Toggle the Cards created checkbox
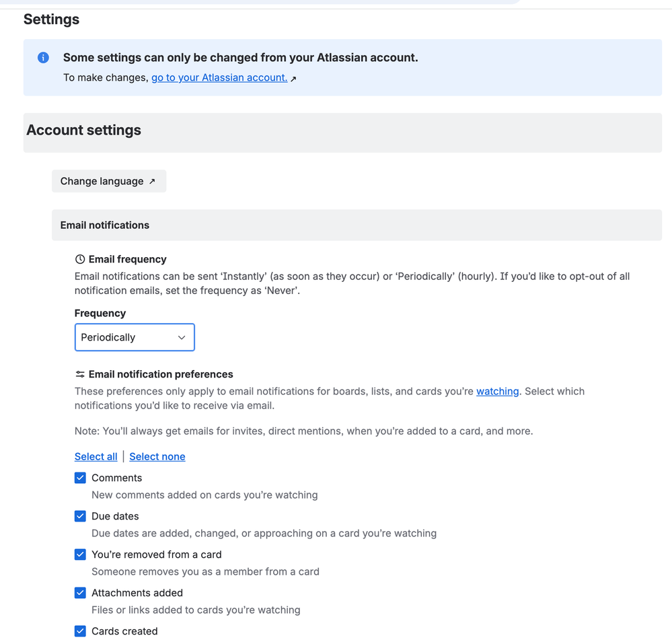This screenshot has width=672, height=644. pos(80,631)
